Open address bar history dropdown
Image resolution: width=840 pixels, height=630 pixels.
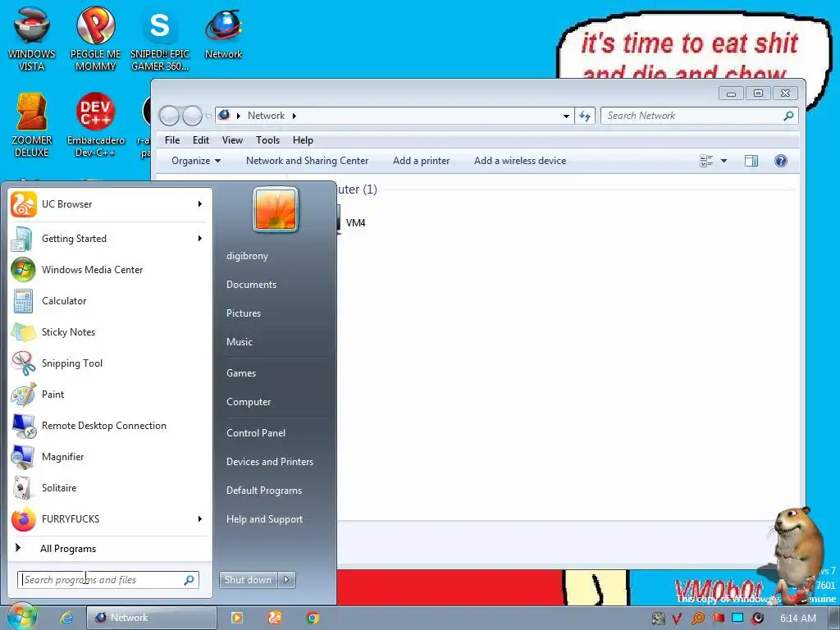coord(566,116)
